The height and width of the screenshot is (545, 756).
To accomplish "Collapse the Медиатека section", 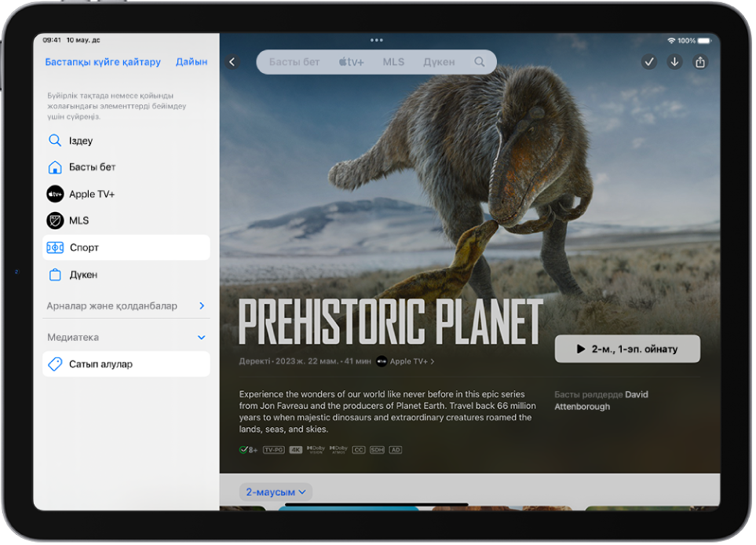I will tap(202, 338).
